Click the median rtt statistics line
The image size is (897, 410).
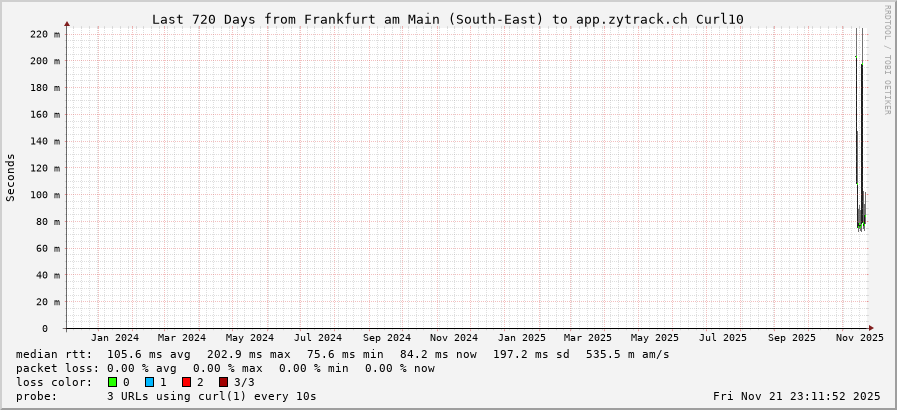(x=343, y=354)
